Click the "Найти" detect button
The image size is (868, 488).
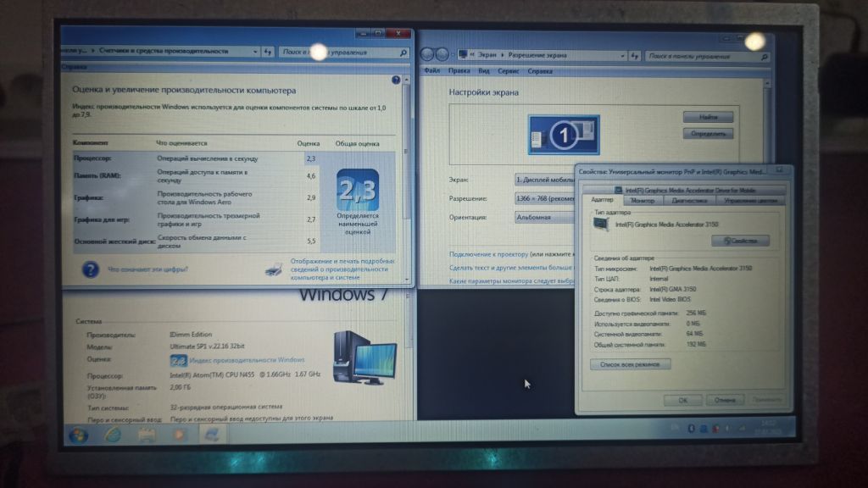[708, 117]
